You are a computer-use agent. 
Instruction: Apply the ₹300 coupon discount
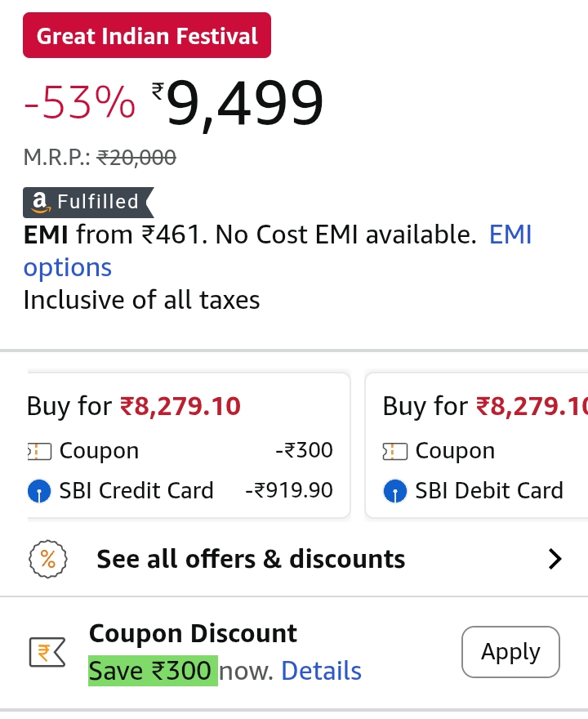(510, 652)
